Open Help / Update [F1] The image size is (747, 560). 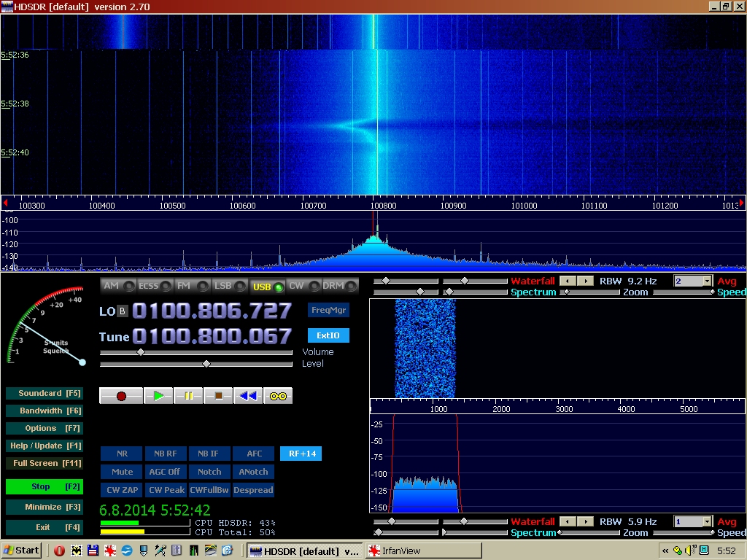44,446
